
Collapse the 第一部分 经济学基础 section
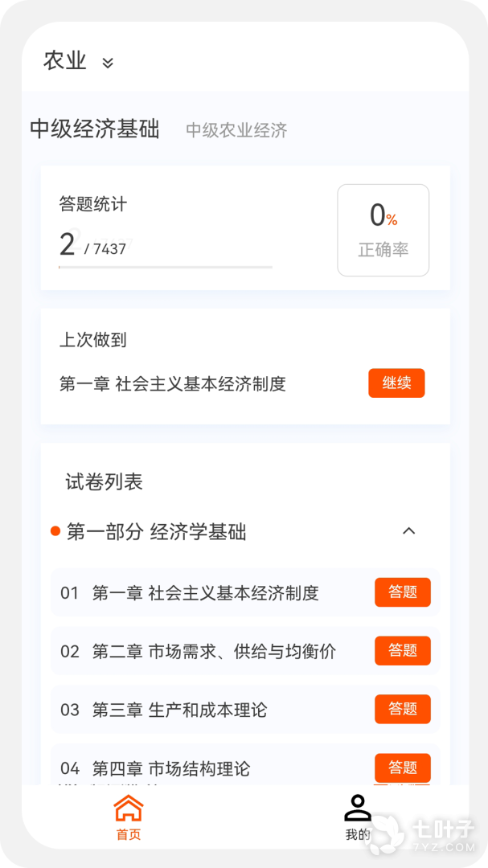click(408, 531)
